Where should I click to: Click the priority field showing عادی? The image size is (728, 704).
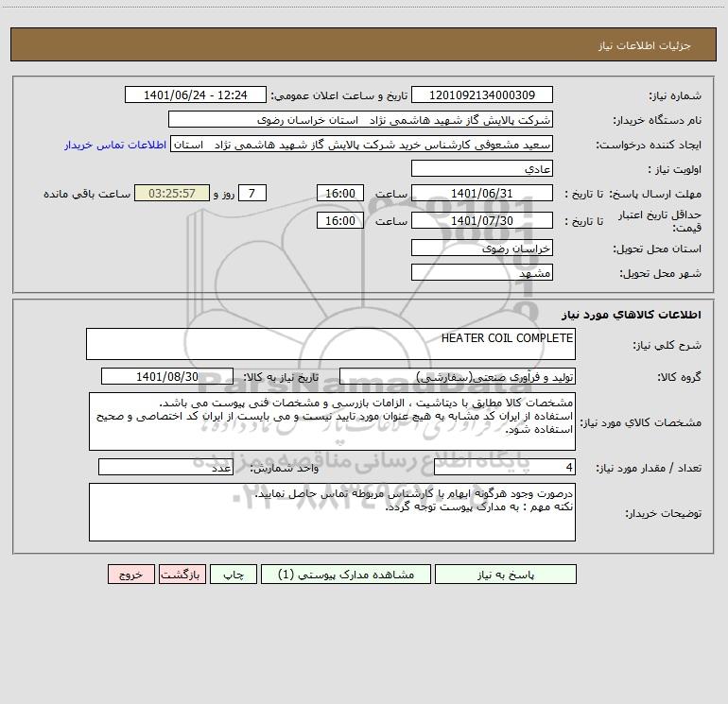[x=482, y=168]
